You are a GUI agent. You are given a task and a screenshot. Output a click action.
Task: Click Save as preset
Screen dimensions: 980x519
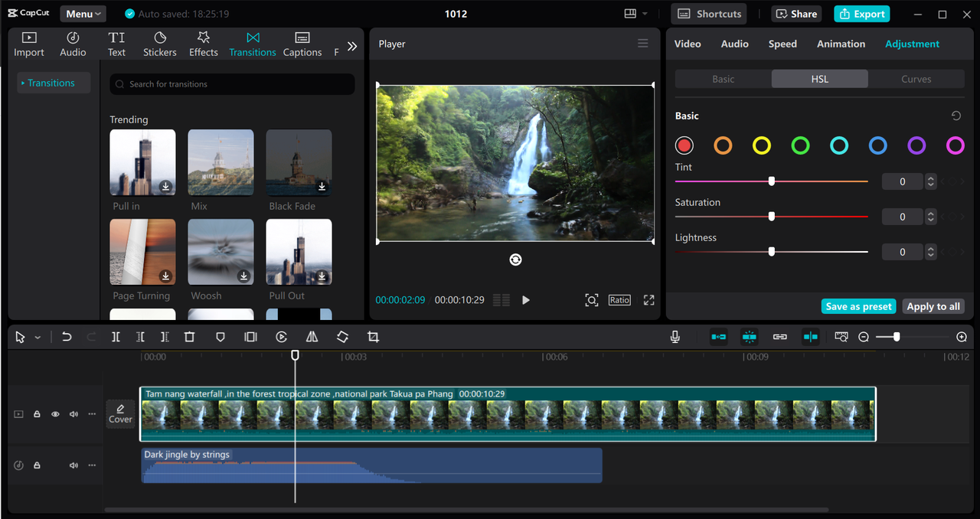click(x=859, y=306)
